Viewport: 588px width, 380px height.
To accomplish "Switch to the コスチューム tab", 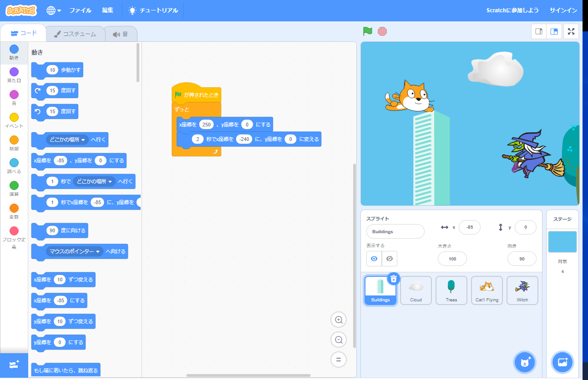I will [x=75, y=34].
